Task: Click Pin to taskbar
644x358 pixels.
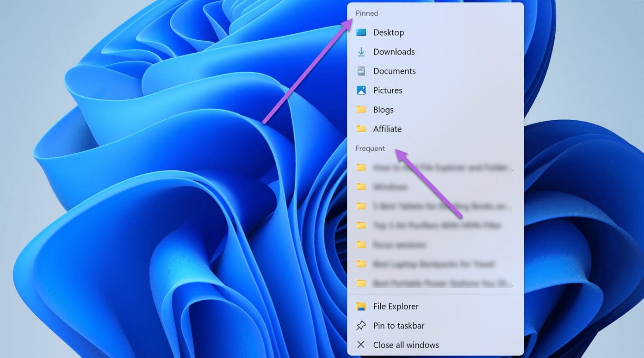Action: click(398, 325)
